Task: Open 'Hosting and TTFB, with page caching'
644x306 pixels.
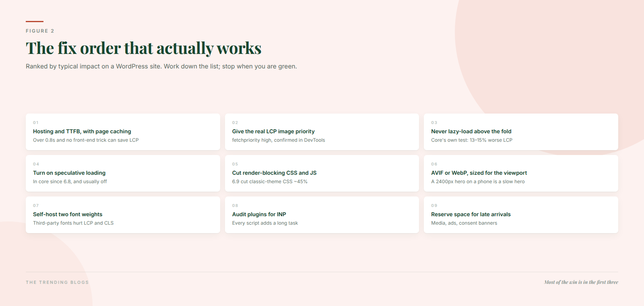Action: [82, 131]
